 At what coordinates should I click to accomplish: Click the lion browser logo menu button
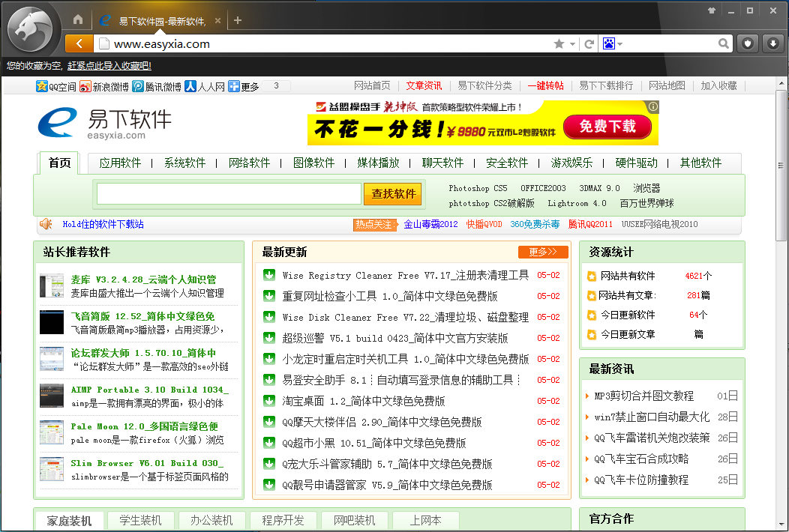[34, 31]
